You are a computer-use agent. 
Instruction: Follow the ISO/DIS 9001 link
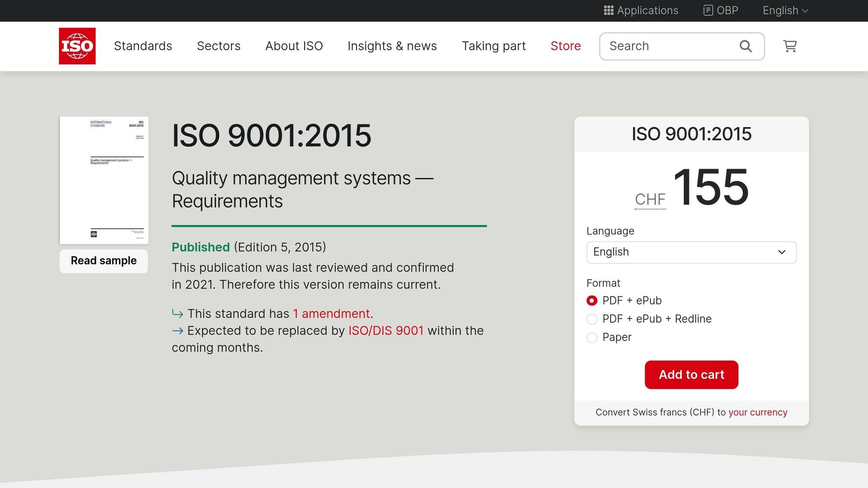tap(386, 330)
